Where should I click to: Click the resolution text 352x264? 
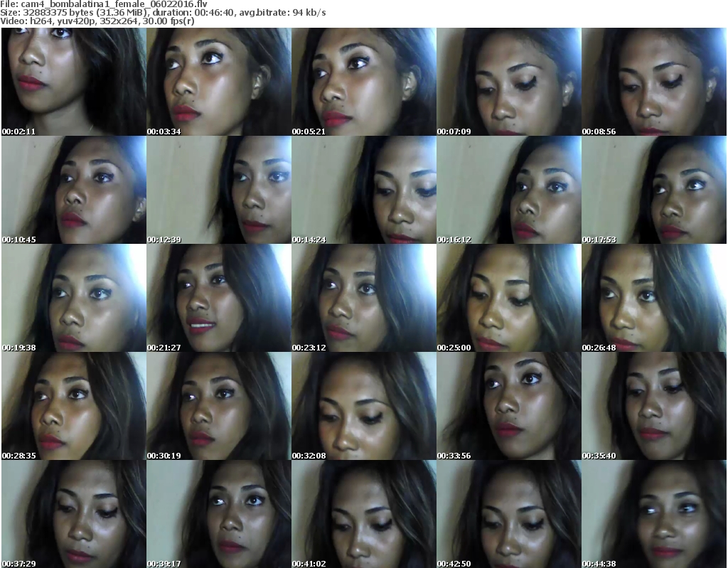click(x=118, y=21)
